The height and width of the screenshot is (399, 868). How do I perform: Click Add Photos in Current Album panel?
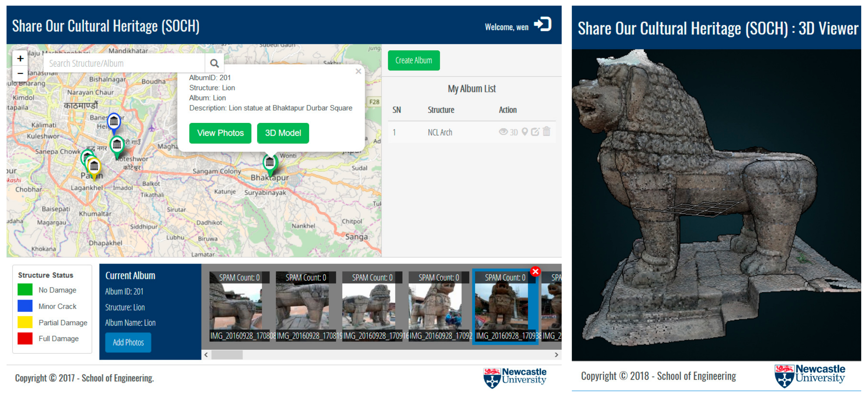[128, 343]
